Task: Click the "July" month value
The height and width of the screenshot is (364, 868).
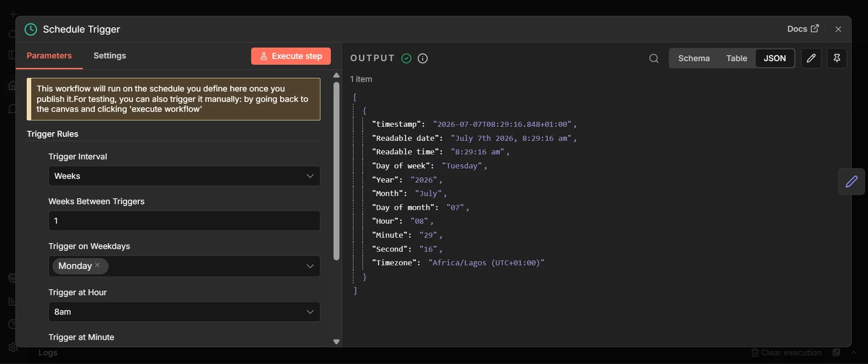Action: pyautogui.click(x=428, y=193)
